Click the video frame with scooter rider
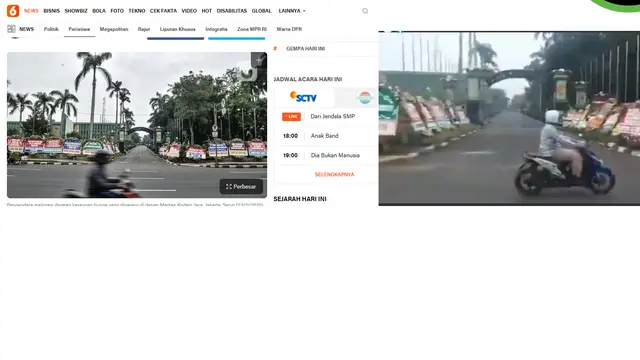The image size is (640, 360). tap(509, 118)
